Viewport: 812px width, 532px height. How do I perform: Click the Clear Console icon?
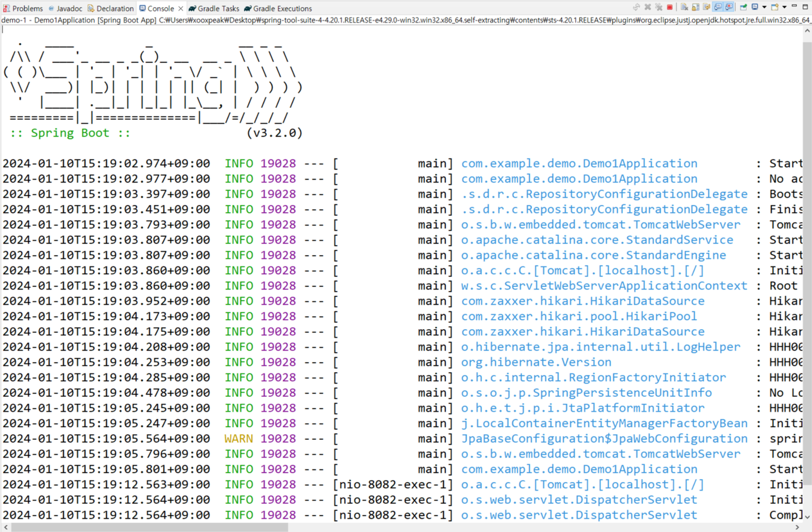[x=684, y=7]
